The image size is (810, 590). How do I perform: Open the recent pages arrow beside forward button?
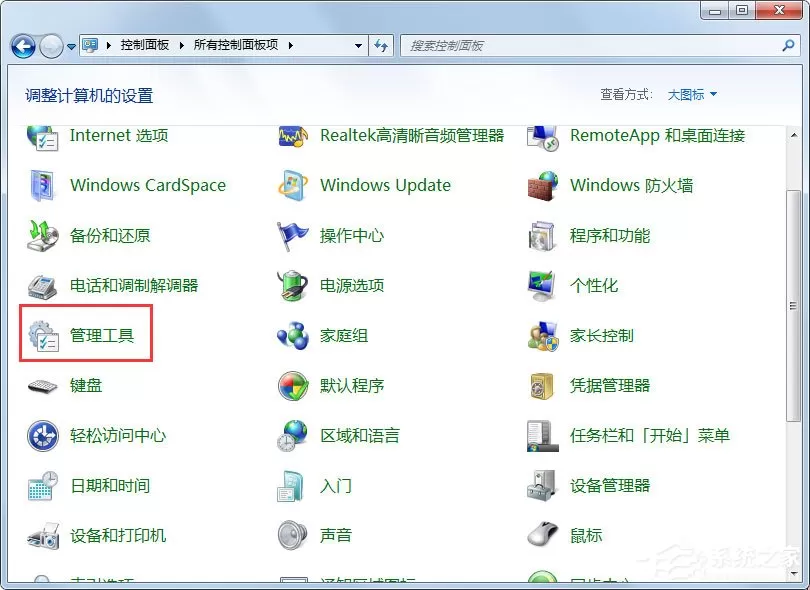pyautogui.click(x=71, y=46)
